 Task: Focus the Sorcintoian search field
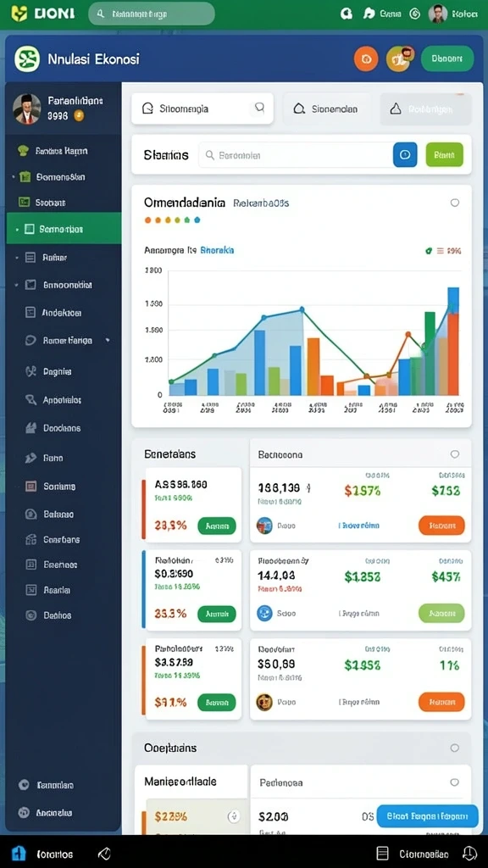[x=296, y=156]
